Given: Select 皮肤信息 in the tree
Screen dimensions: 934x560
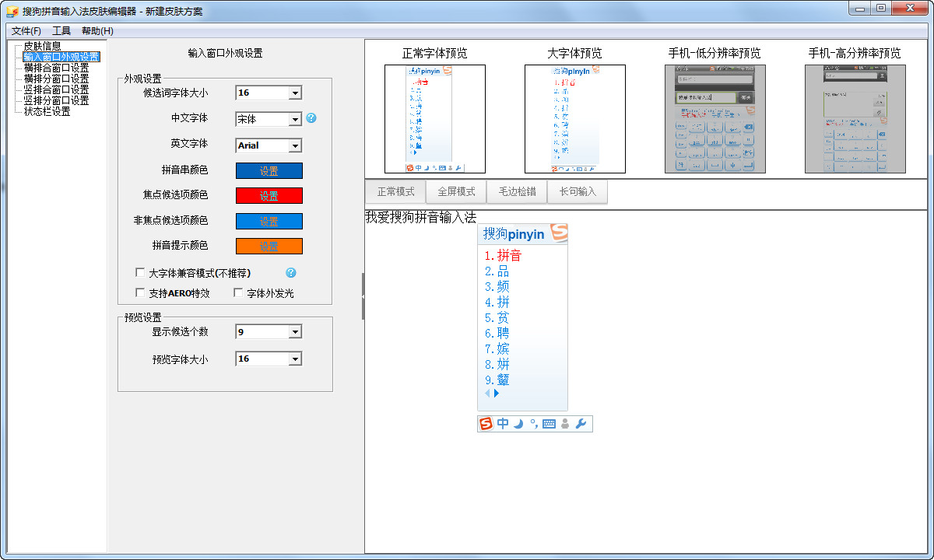Looking at the screenshot, I should pyautogui.click(x=42, y=46).
